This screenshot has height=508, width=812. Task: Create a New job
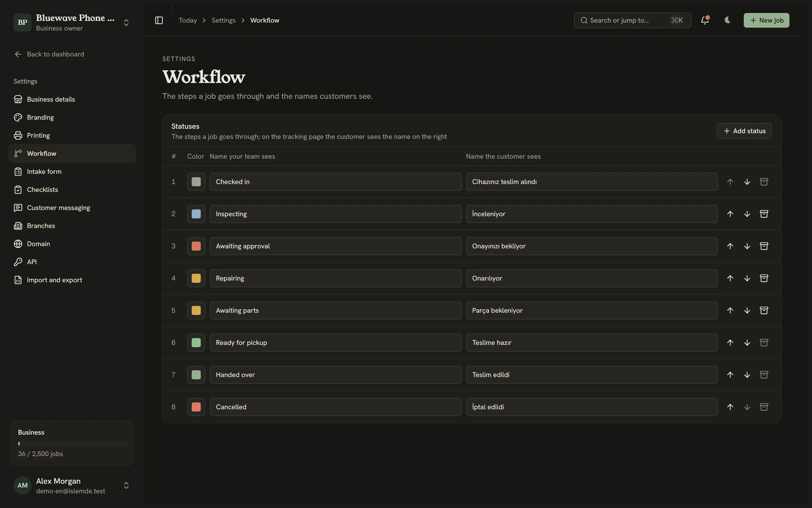pos(766,20)
